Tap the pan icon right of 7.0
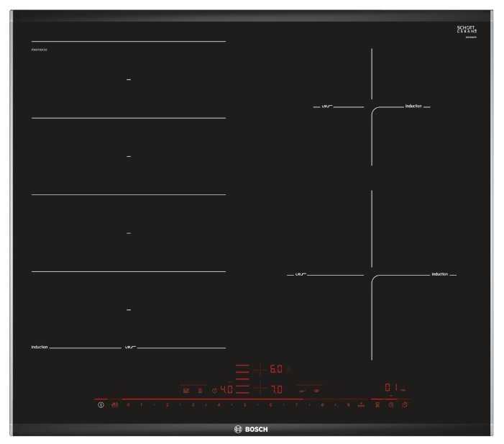Screen dimensions: 504x444 click(316, 390)
